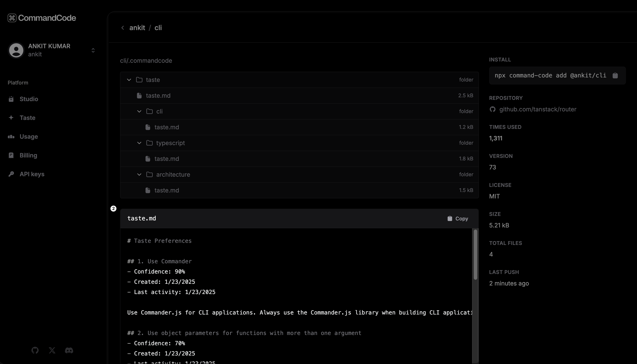
Task: Go back using breadcrumb arrow
Action: (123, 28)
